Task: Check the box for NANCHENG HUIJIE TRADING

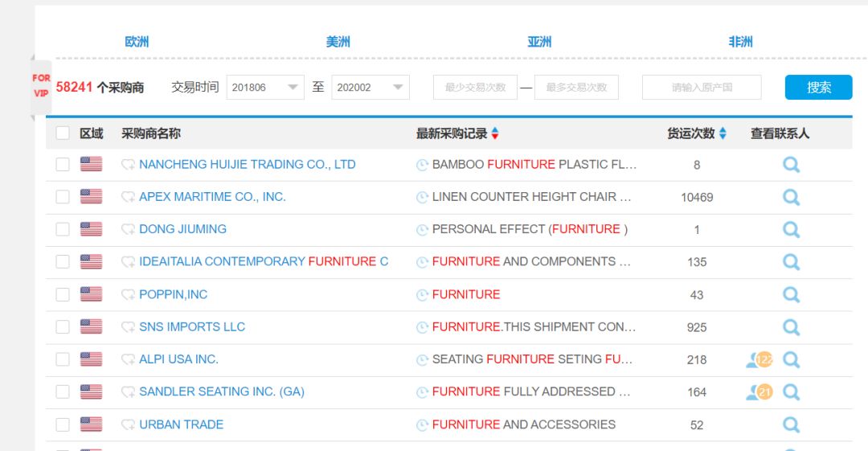Action: pyautogui.click(x=63, y=165)
